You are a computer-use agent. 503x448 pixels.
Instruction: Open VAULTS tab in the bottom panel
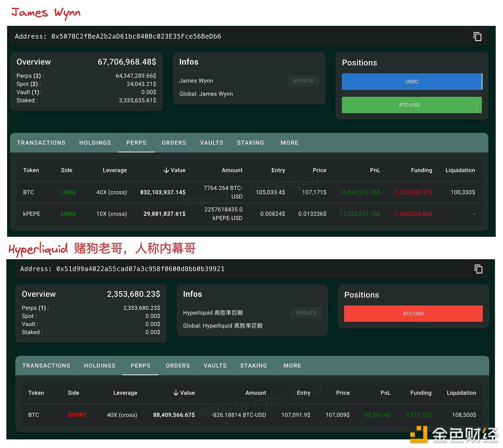[215, 365]
